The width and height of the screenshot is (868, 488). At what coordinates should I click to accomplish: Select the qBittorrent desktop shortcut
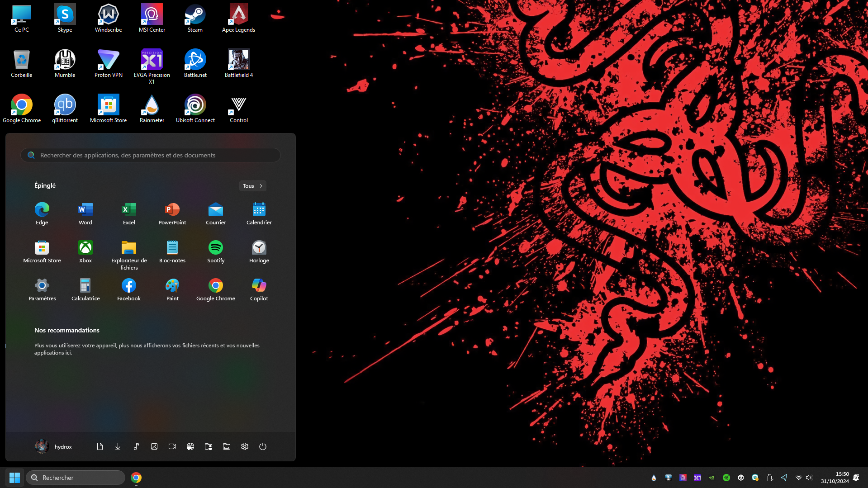tap(65, 109)
